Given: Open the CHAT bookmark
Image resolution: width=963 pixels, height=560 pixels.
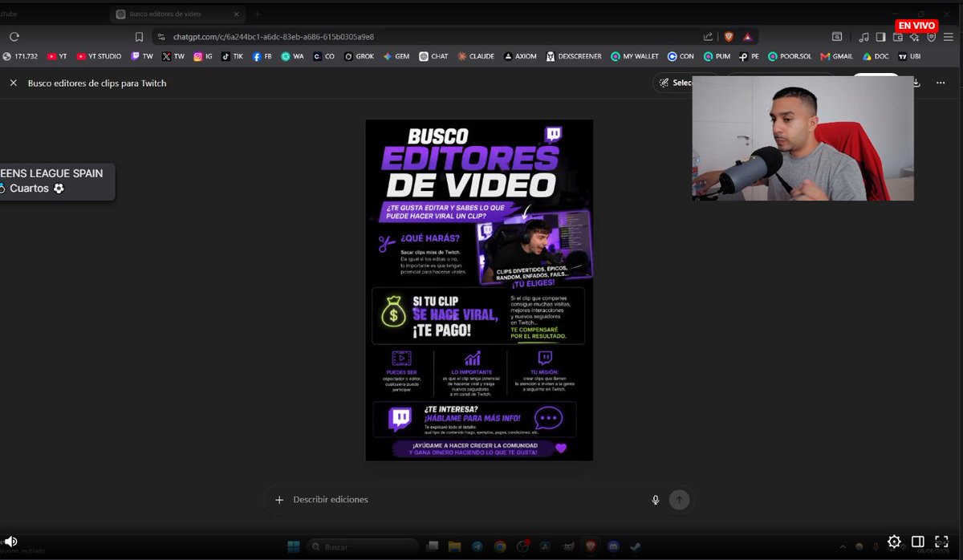Looking at the screenshot, I should point(433,56).
